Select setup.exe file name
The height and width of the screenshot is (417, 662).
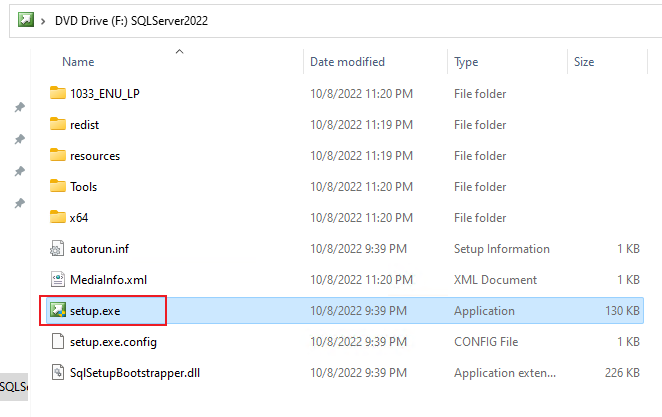click(95, 311)
